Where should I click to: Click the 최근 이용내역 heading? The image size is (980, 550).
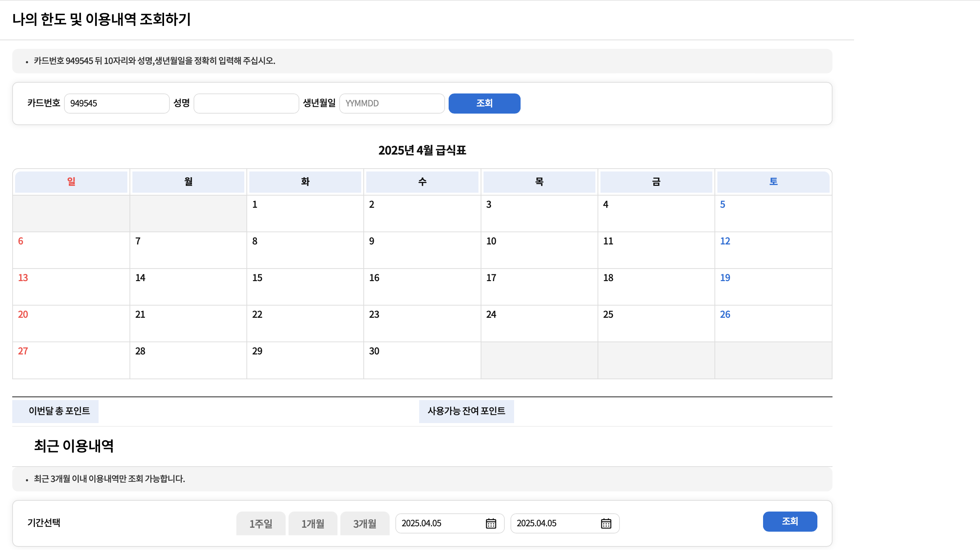pyautogui.click(x=74, y=446)
